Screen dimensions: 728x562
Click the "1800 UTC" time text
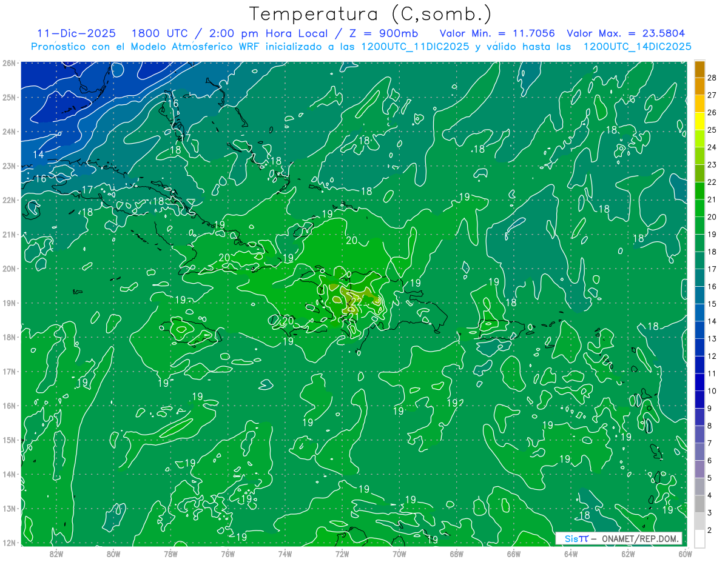coord(160,33)
